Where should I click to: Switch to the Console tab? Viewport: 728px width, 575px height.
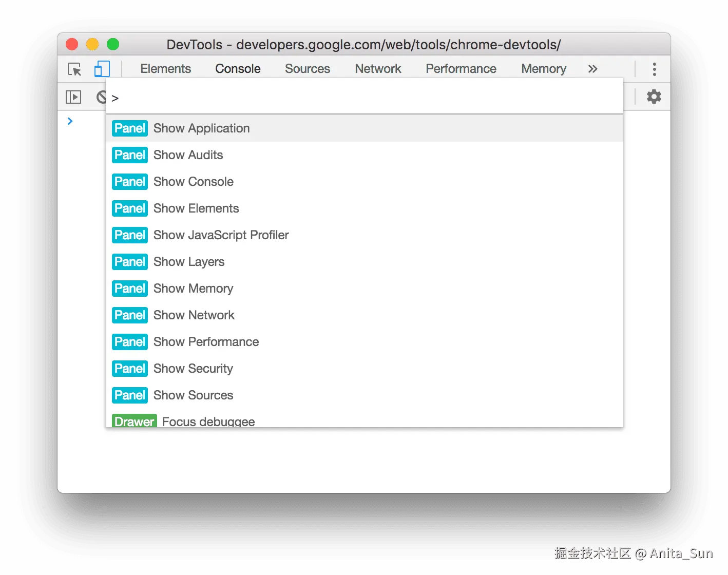point(238,69)
